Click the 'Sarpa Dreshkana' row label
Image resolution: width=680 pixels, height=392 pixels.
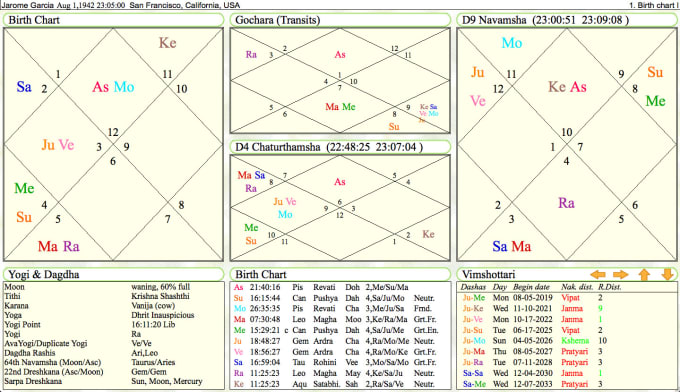[x=33, y=382]
